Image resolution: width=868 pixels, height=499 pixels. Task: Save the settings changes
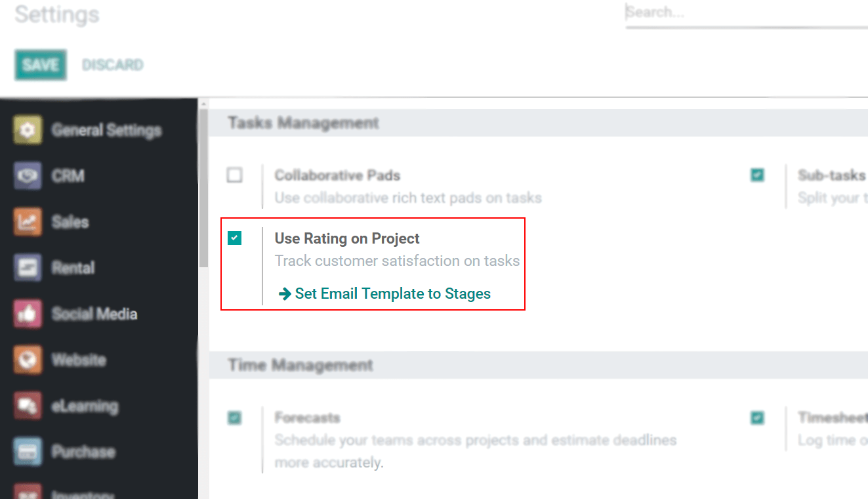pos(41,65)
